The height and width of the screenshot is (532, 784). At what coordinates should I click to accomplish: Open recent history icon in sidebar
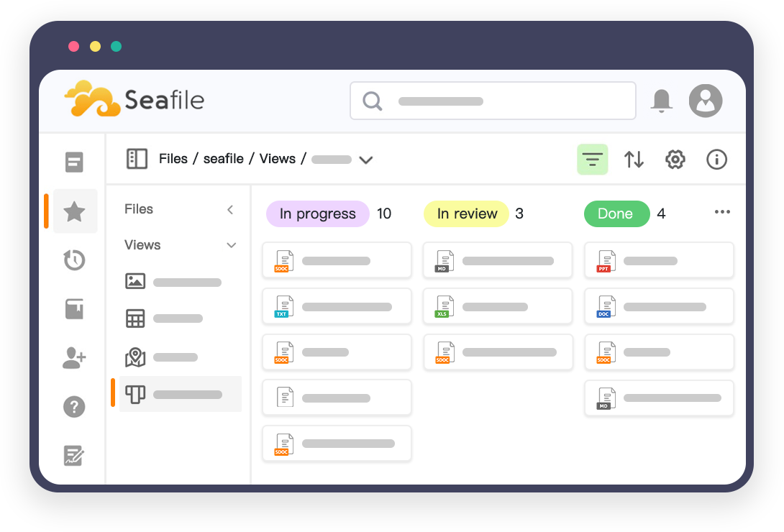click(75, 260)
